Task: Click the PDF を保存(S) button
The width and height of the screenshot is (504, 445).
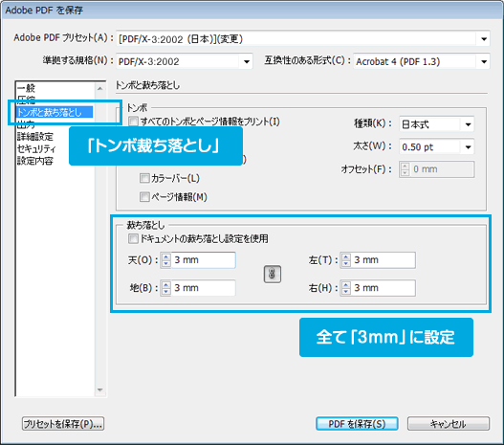Action: (x=357, y=424)
